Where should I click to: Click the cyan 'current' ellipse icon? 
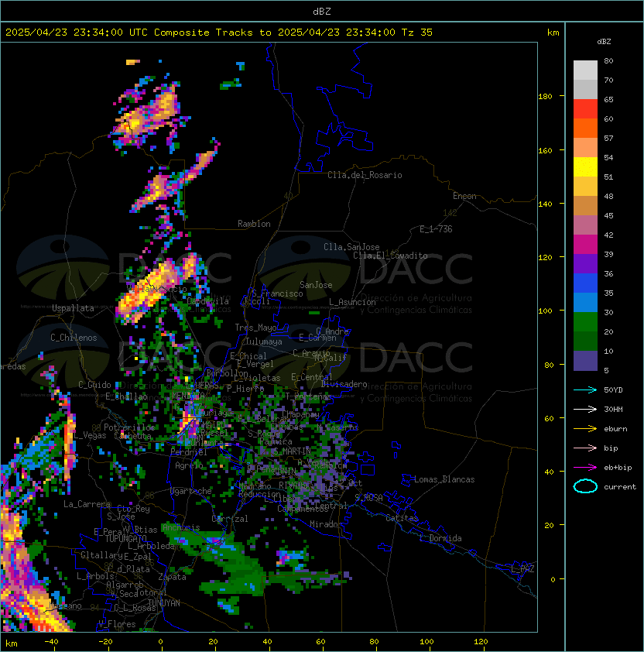(x=585, y=486)
